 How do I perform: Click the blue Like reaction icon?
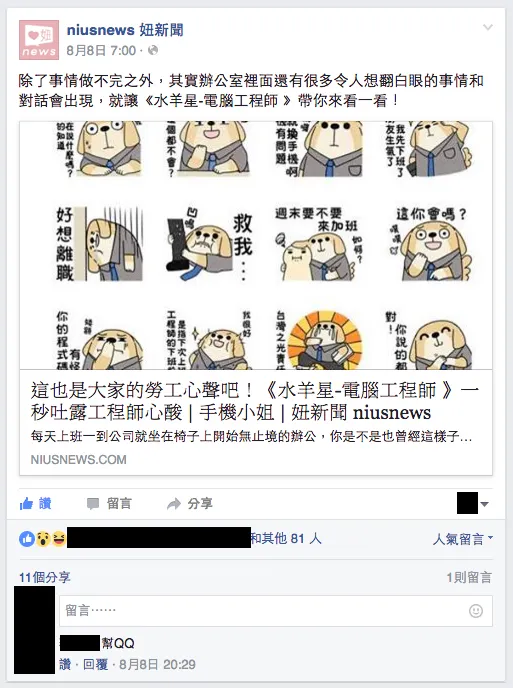[x=27, y=538]
